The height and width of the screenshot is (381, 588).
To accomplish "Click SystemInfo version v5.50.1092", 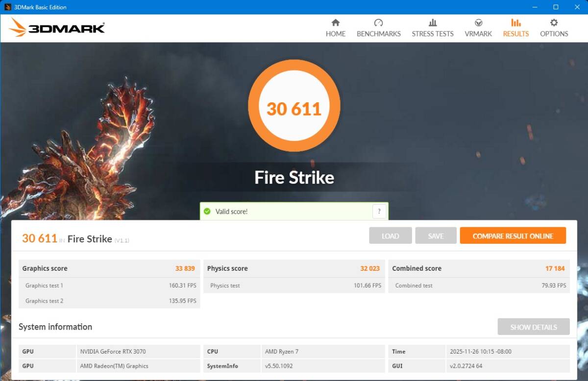I will [323, 366].
